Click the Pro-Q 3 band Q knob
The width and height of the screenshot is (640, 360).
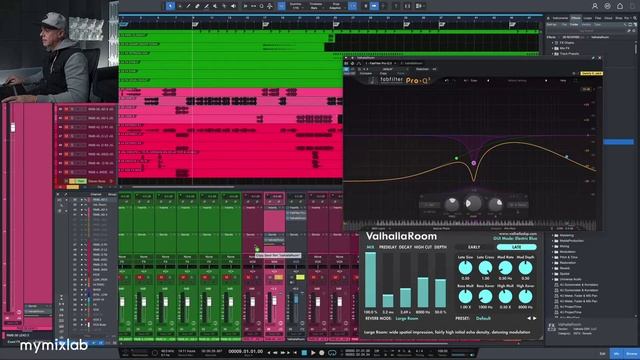[x=496, y=204]
